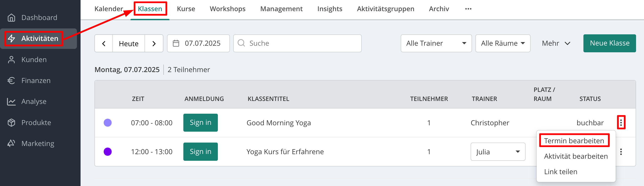This screenshot has width=644, height=186.
Task: Open the Produkte box icon
Action: [x=12, y=123]
